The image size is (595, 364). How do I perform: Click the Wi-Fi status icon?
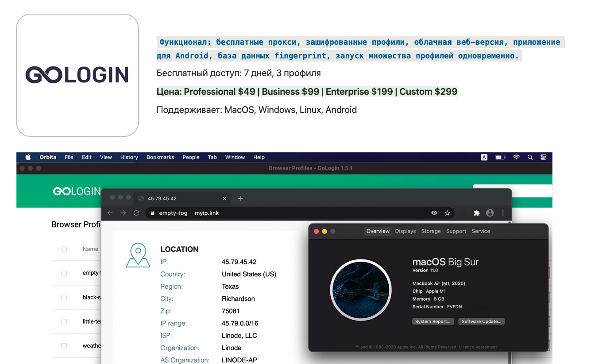516,157
